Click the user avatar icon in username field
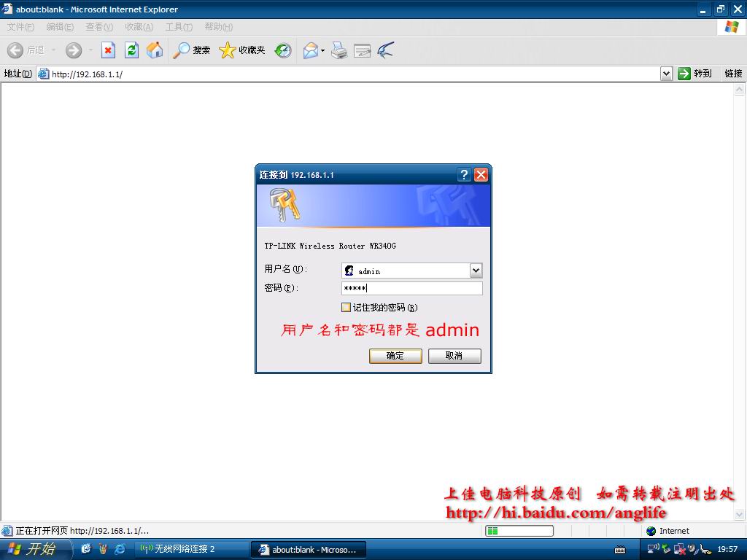 pyautogui.click(x=349, y=271)
